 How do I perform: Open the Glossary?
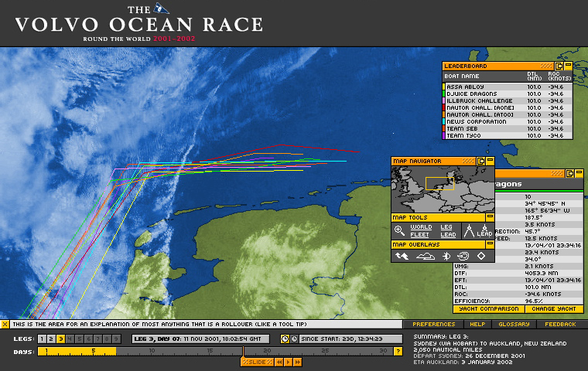coord(514,324)
